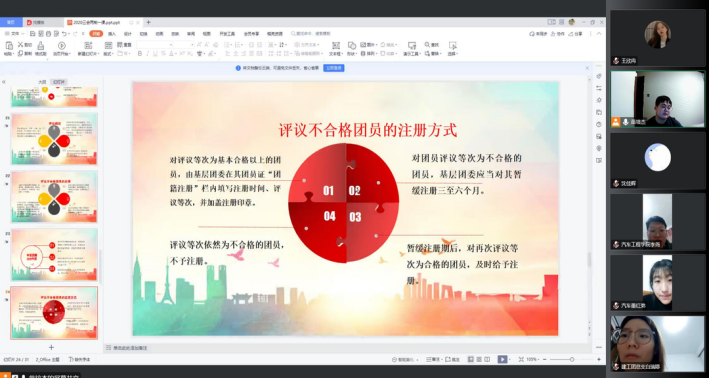Click the fit-slide-to-window icon in status bar

tap(521, 359)
